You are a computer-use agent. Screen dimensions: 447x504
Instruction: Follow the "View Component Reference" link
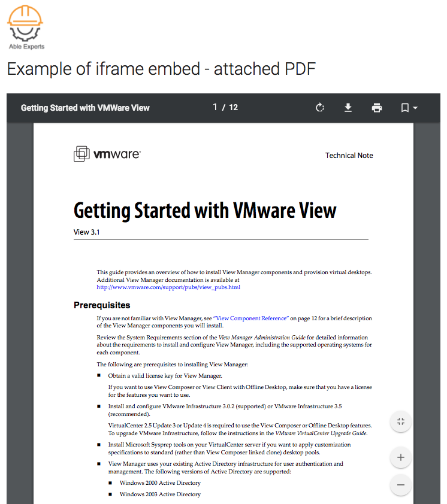(251, 318)
